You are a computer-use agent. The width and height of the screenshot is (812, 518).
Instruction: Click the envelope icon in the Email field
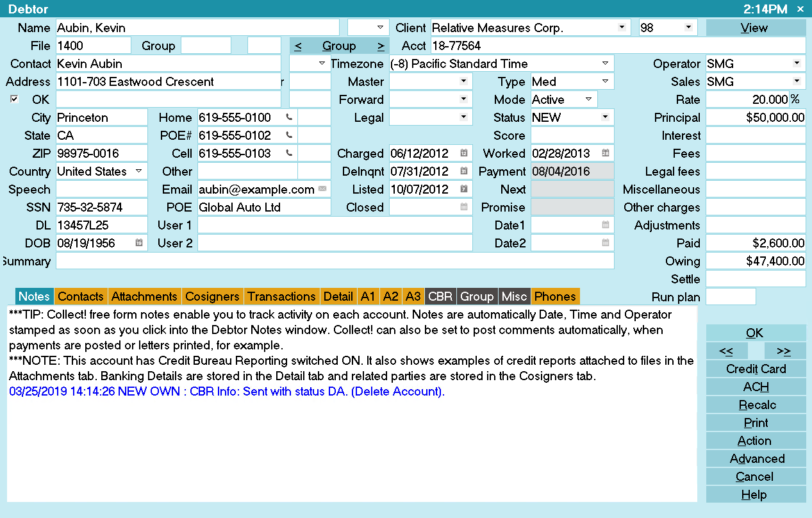point(322,189)
